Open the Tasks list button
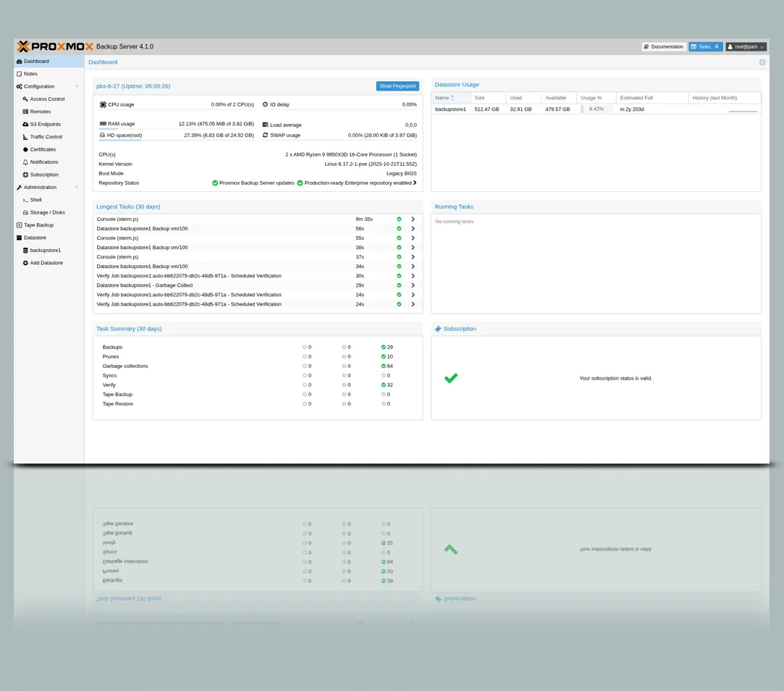Screen dimensions: 784x691 pos(705,47)
